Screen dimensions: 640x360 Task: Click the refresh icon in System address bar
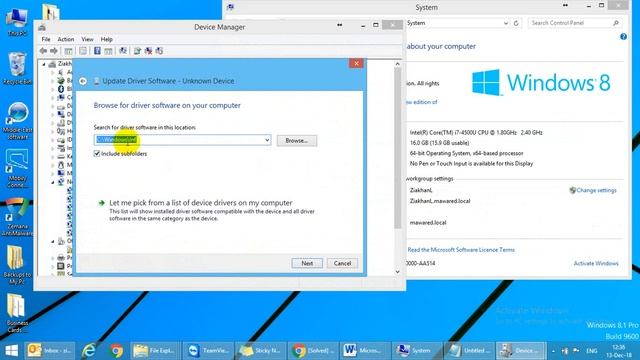[516, 23]
